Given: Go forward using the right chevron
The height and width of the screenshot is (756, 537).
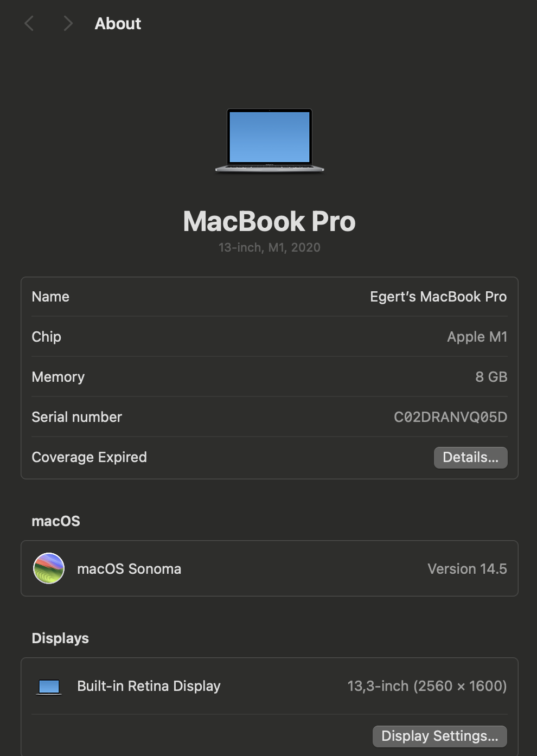Looking at the screenshot, I should pos(68,23).
